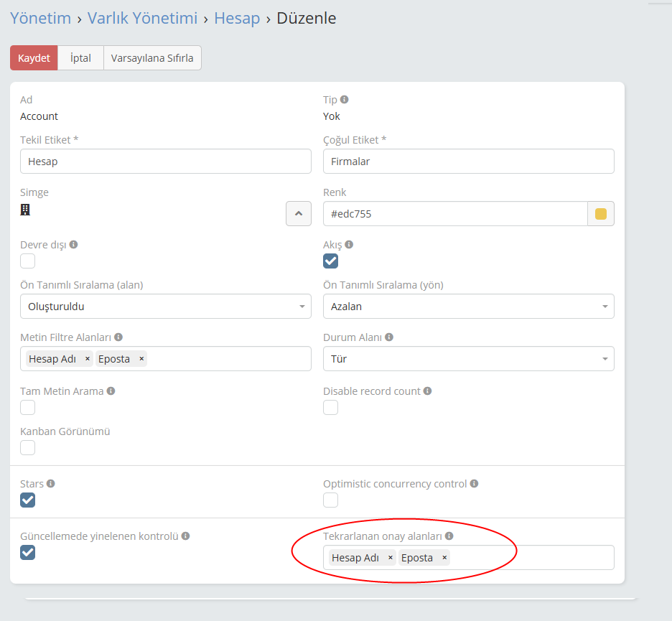Navigate to Yönetim breadcrumb link

point(40,18)
